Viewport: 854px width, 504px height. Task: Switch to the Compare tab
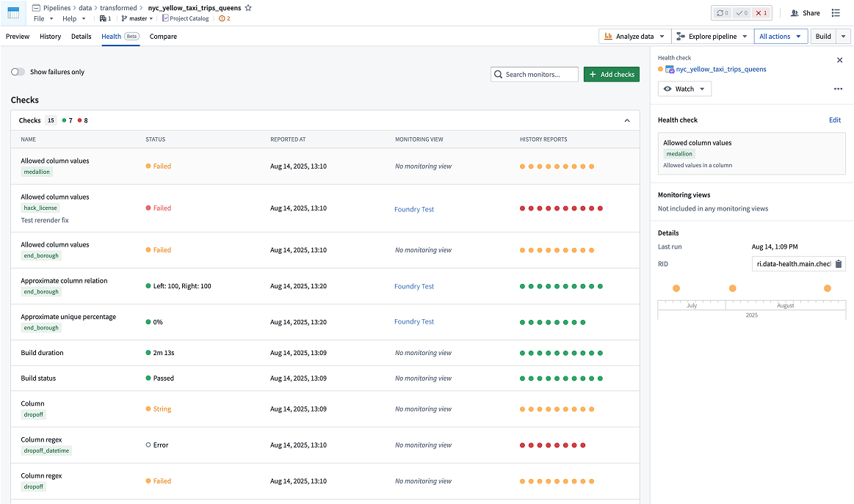coord(162,36)
